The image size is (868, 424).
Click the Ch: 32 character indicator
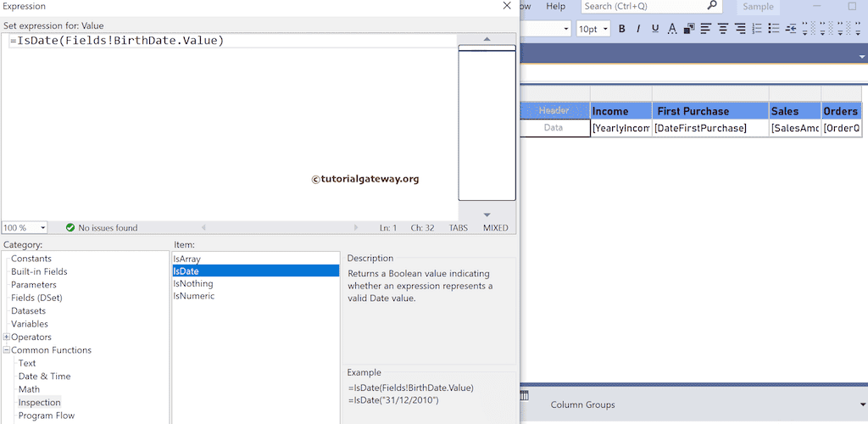pyautogui.click(x=422, y=227)
